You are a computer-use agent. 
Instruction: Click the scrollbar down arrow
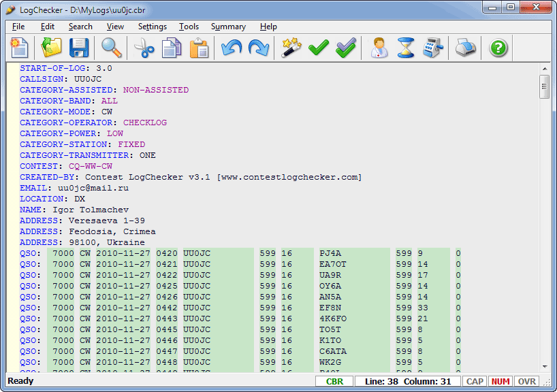545,367
